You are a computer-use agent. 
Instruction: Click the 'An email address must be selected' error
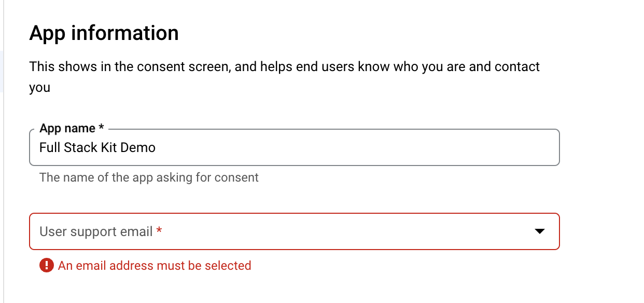[x=155, y=266]
